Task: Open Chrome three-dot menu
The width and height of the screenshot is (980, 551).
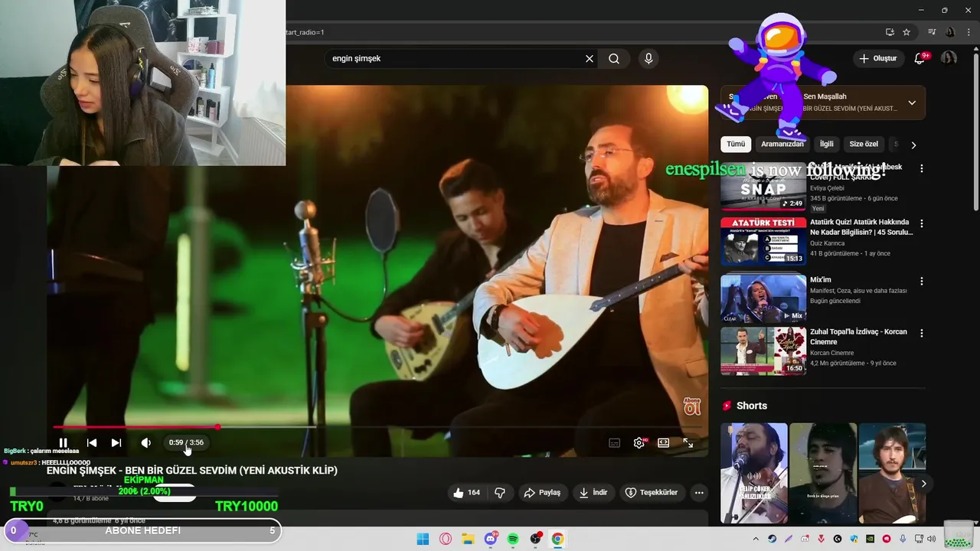Action: pos(969,32)
